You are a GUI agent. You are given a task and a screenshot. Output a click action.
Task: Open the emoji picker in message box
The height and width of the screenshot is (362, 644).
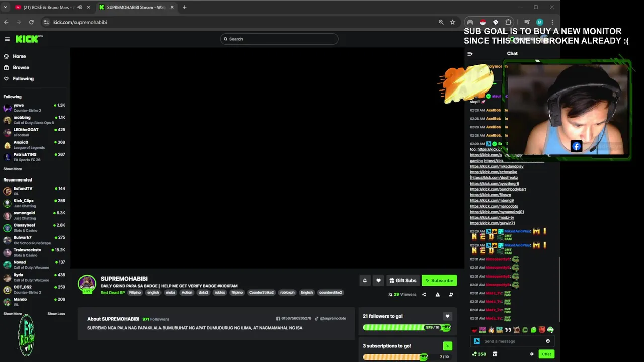coord(548,341)
